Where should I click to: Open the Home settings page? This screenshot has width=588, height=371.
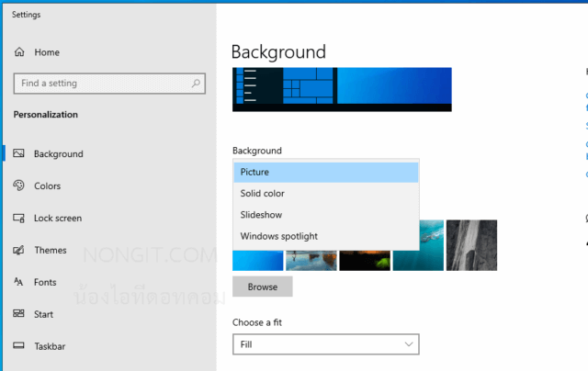point(47,52)
